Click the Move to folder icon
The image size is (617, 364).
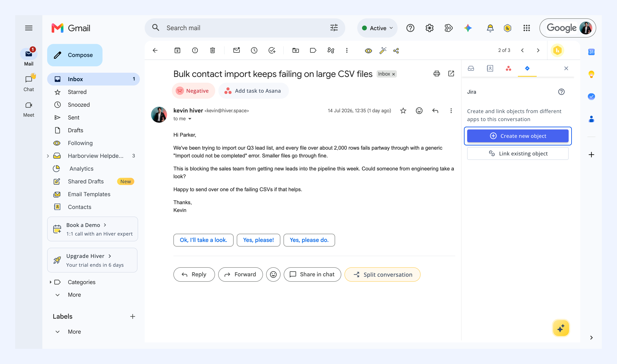296,51
